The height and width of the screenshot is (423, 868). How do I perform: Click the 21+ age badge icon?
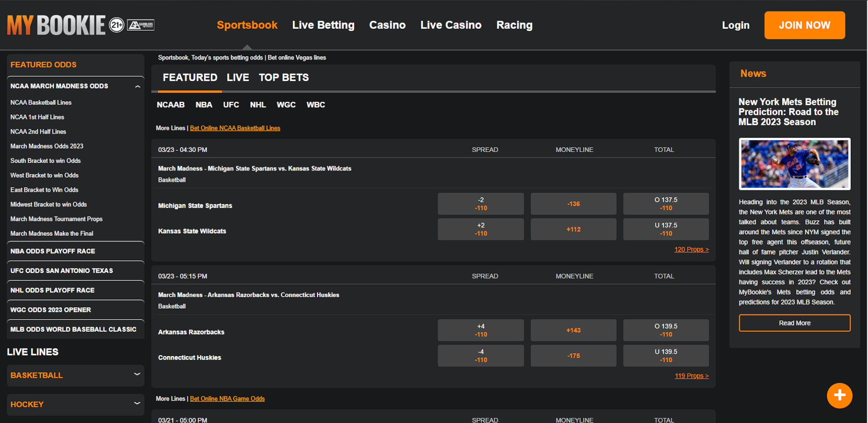(117, 25)
